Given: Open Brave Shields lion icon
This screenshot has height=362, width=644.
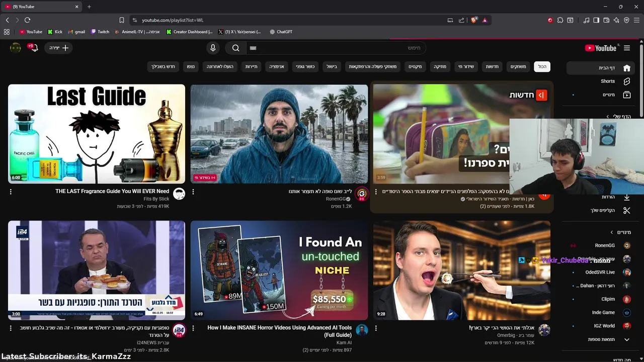Looking at the screenshot, I should point(473,20).
